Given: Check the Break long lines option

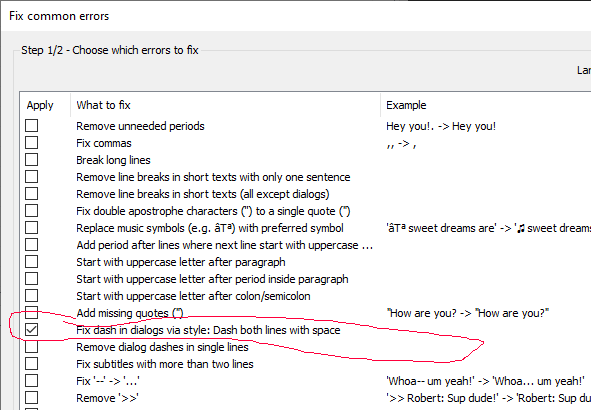Looking at the screenshot, I should (32, 159).
